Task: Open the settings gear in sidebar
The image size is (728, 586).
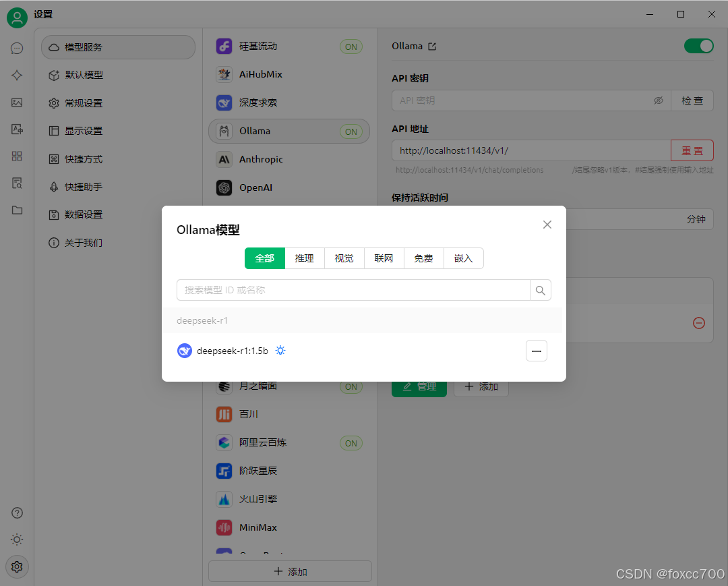Action: click(17, 566)
